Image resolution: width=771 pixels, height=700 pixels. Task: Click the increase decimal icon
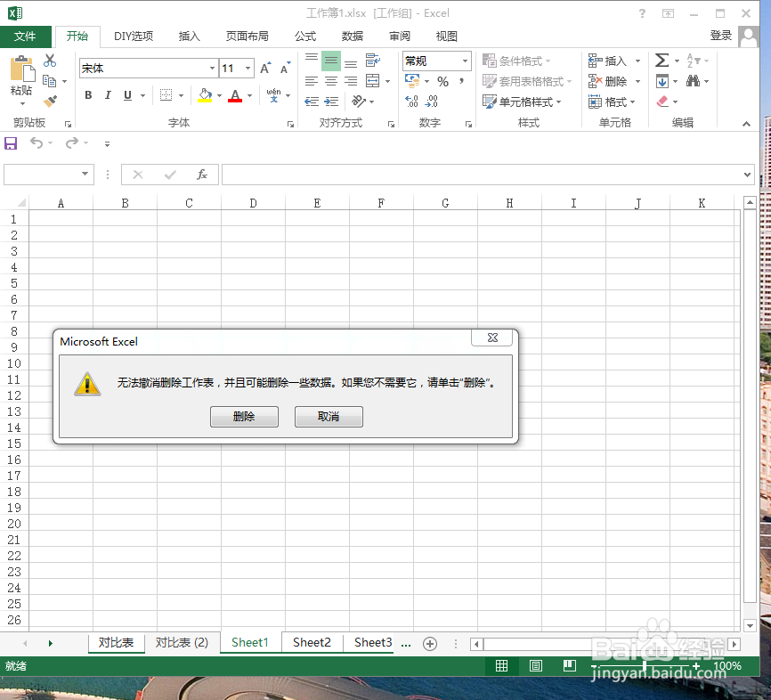pyautogui.click(x=410, y=100)
